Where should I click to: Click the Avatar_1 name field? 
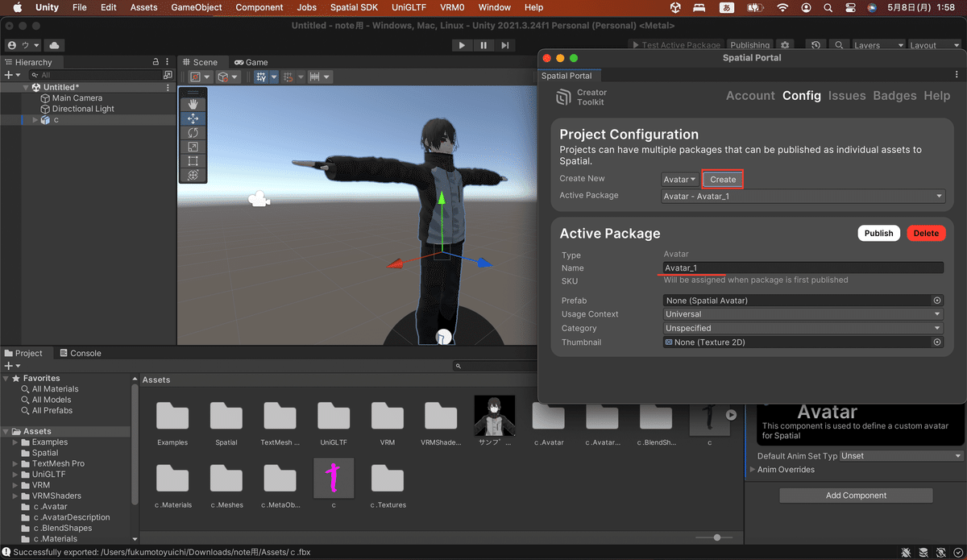803,268
